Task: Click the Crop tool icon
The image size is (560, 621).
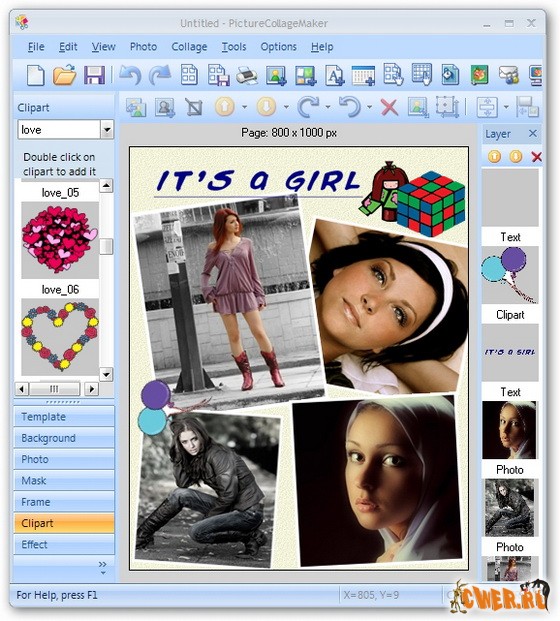Action: point(194,107)
